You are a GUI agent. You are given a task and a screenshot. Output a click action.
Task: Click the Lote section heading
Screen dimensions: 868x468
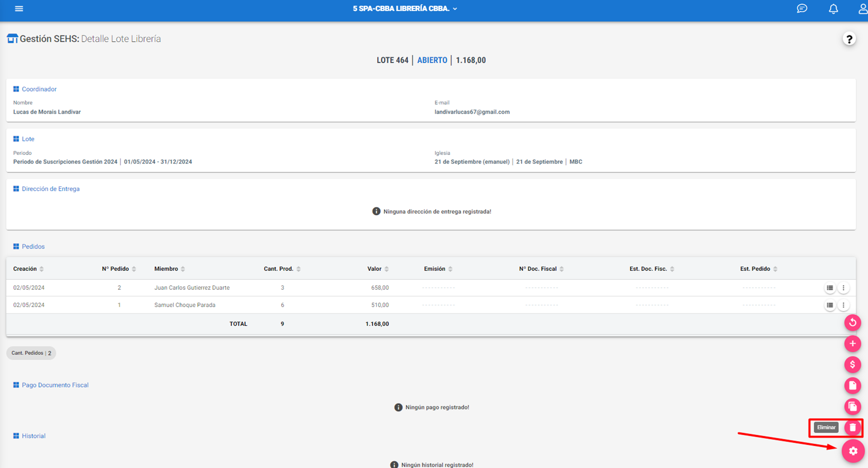[28, 139]
